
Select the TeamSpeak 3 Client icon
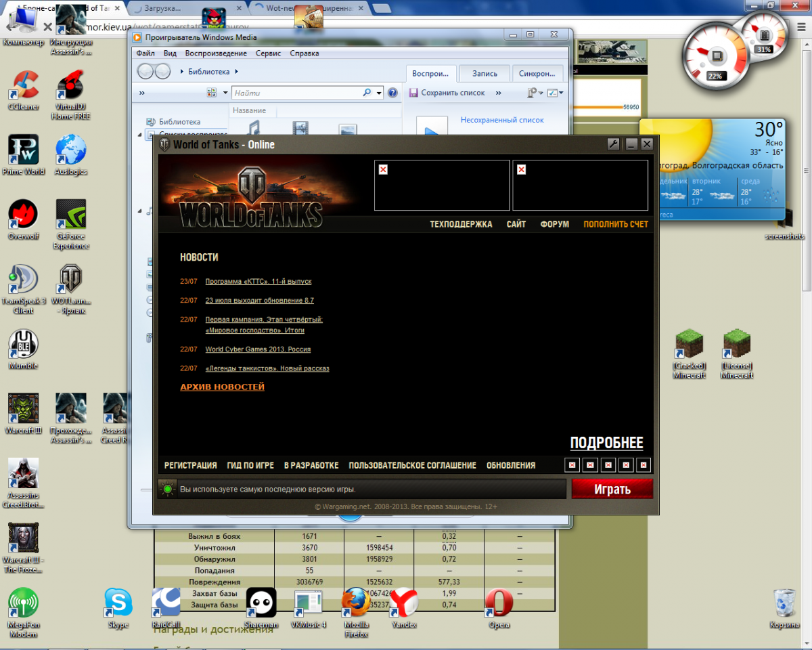tap(24, 289)
